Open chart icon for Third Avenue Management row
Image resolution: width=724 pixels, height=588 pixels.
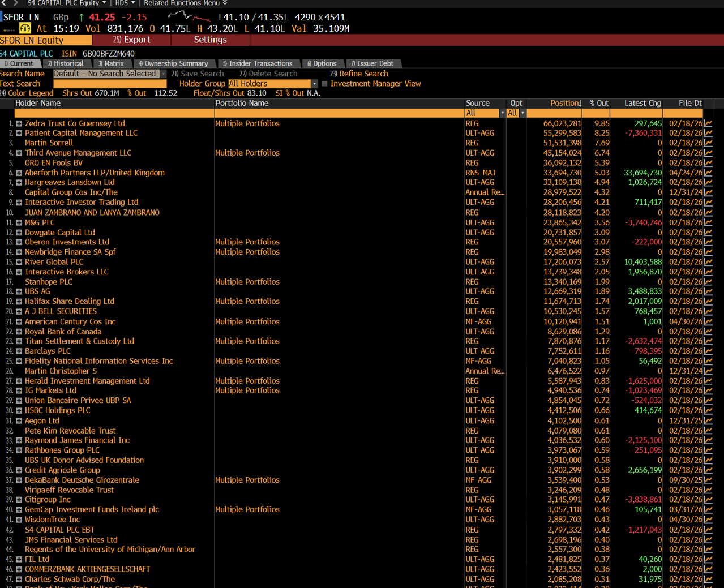pos(708,153)
